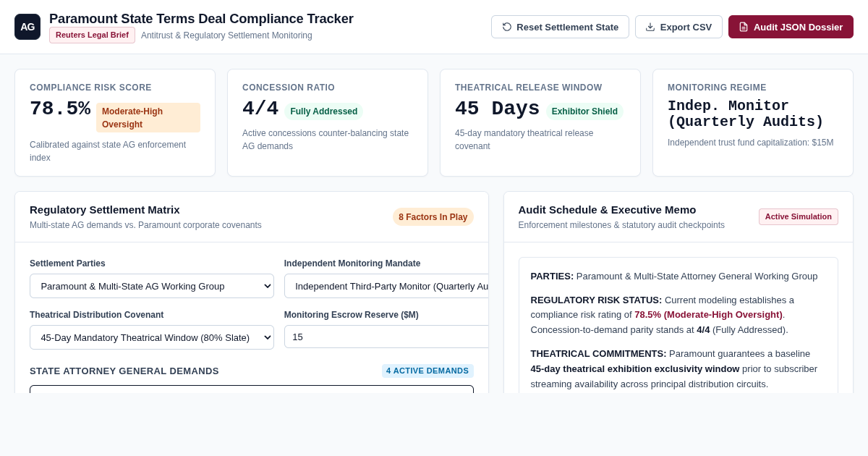
Task: Click the 45-day theatrical exhibition exclusivity window text
Action: 635,368
